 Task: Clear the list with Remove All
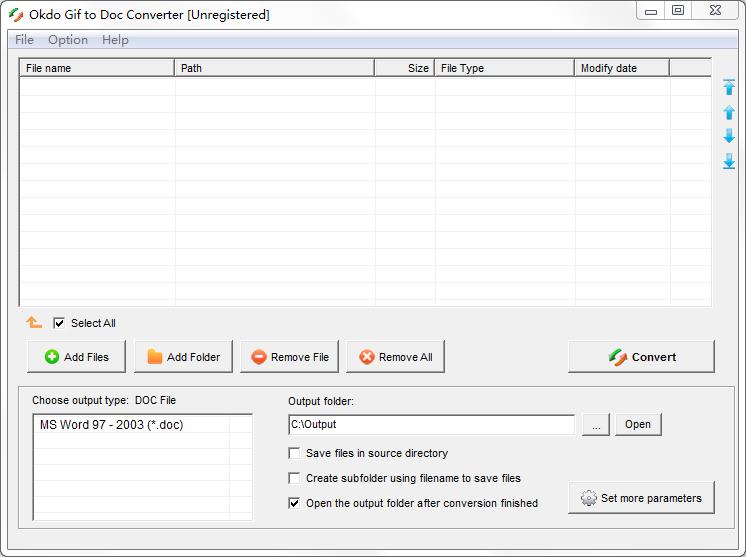click(x=395, y=357)
